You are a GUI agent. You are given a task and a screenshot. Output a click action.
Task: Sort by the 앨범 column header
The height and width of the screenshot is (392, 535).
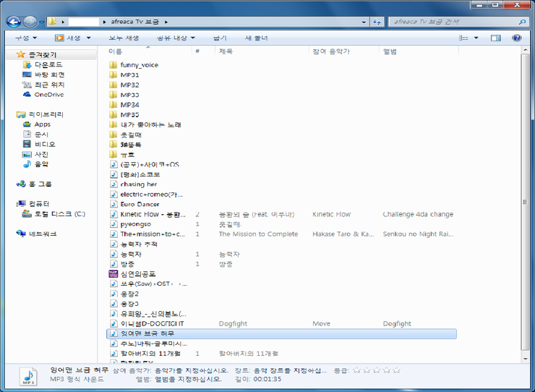tap(419, 51)
